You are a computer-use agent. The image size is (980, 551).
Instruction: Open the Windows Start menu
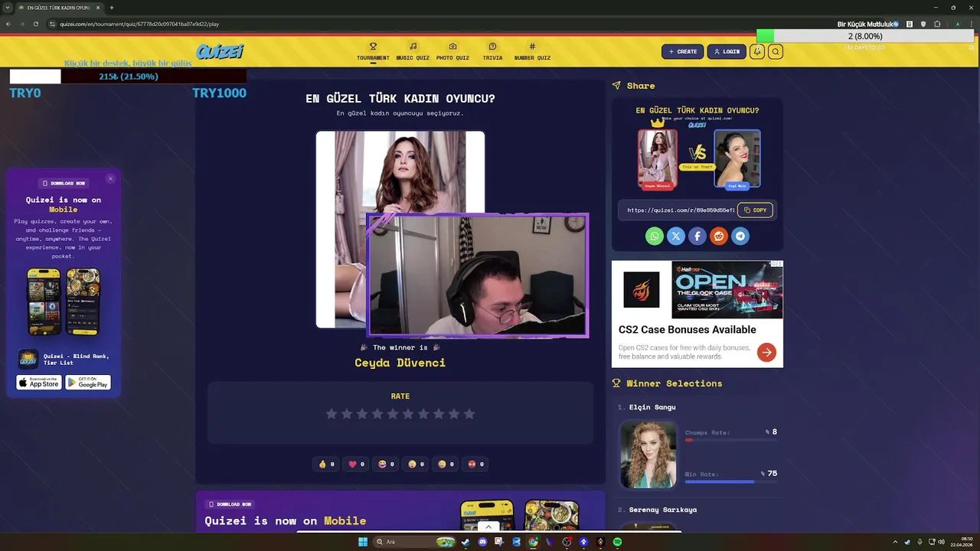pyautogui.click(x=363, y=542)
